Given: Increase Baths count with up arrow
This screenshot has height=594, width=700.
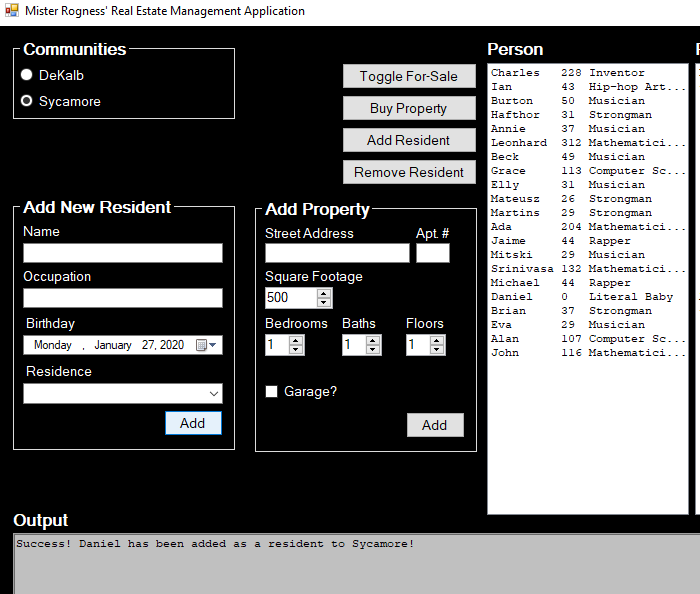Looking at the screenshot, I should click(x=373, y=340).
